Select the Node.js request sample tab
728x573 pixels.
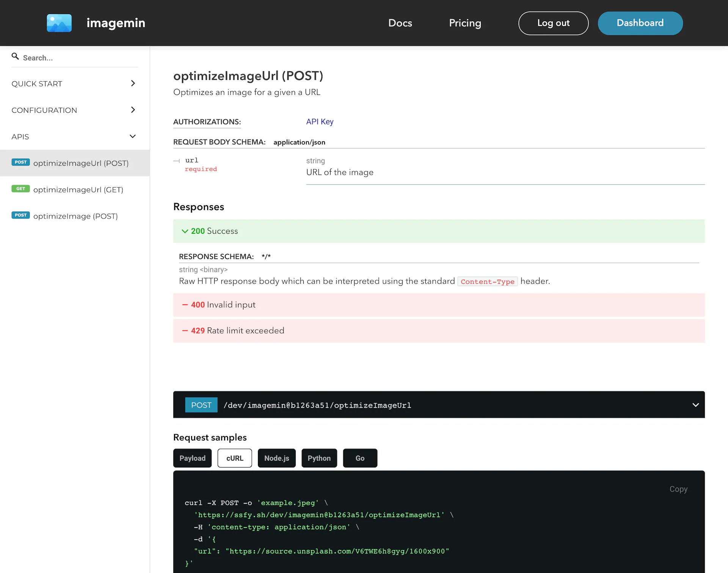[x=276, y=458]
